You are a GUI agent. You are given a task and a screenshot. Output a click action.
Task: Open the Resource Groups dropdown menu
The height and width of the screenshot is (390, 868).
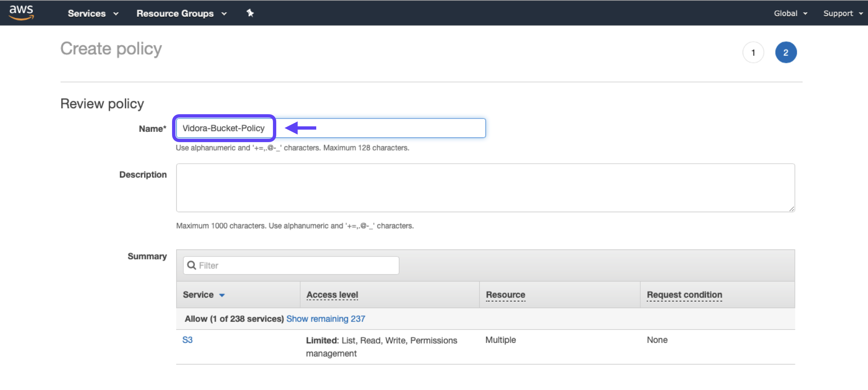(182, 14)
